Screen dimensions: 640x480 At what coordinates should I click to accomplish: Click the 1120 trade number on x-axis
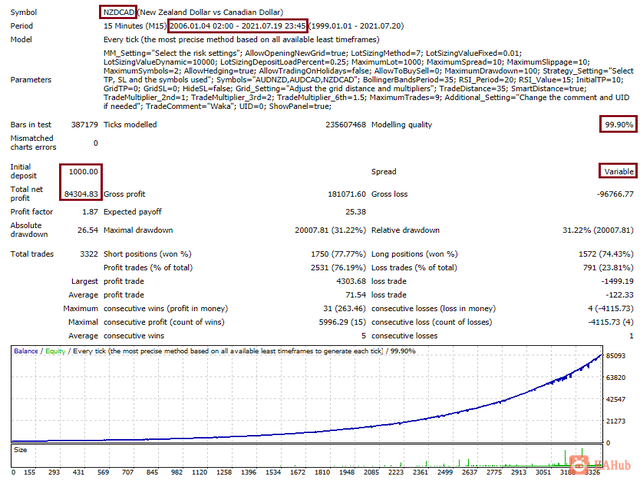point(199,472)
